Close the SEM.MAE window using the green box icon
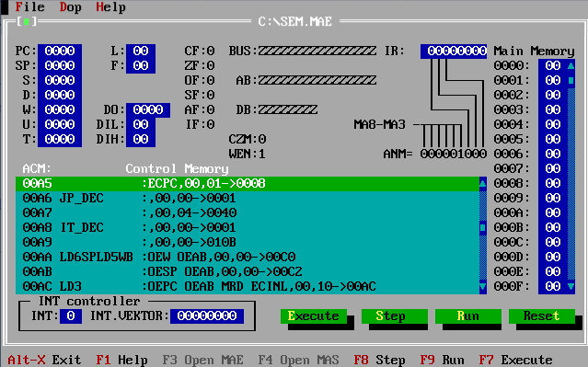Viewport: 588px width, 367px height. click(x=27, y=22)
